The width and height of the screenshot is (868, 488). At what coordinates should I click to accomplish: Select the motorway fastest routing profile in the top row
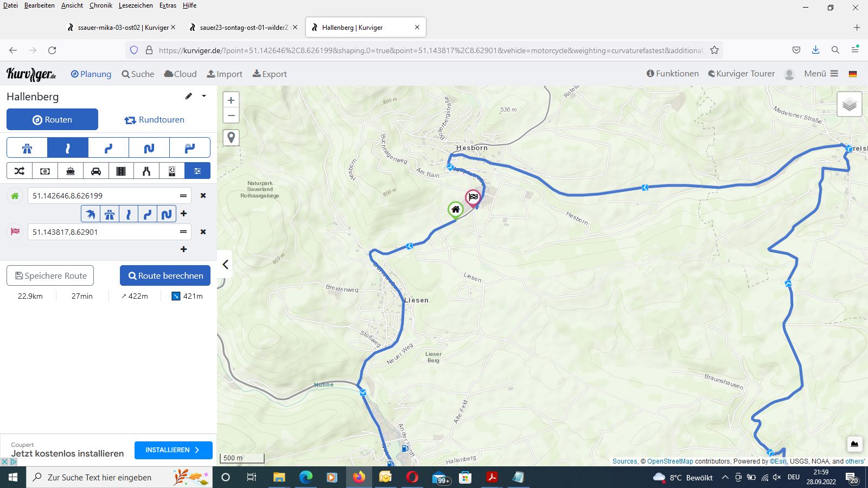[27, 147]
